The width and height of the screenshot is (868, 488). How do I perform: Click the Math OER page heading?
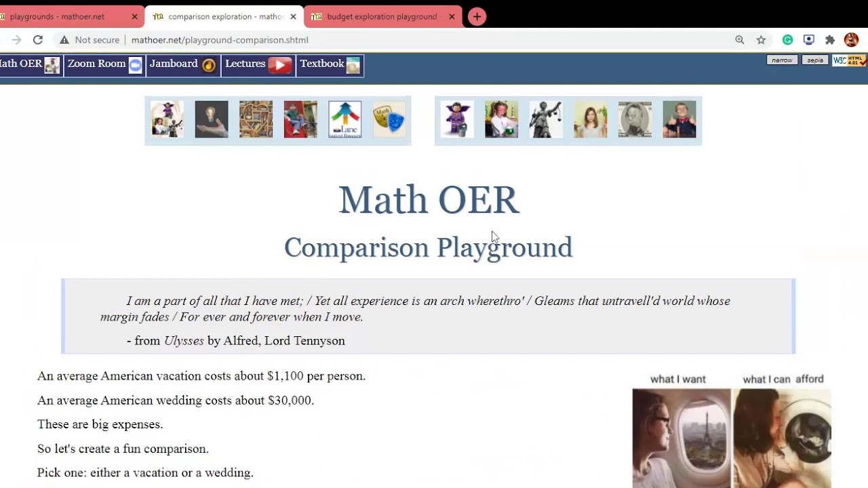[429, 200]
